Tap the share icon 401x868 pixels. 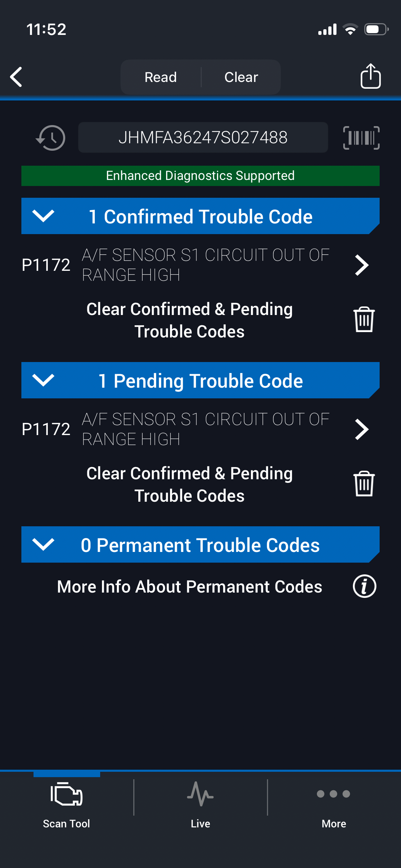point(370,76)
